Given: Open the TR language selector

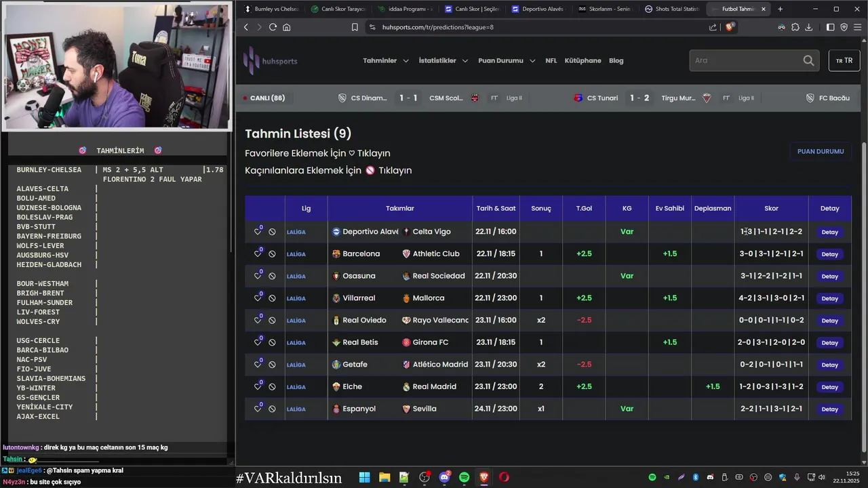Looking at the screenshot, I should pyautogui.click(x=844, y=60).
